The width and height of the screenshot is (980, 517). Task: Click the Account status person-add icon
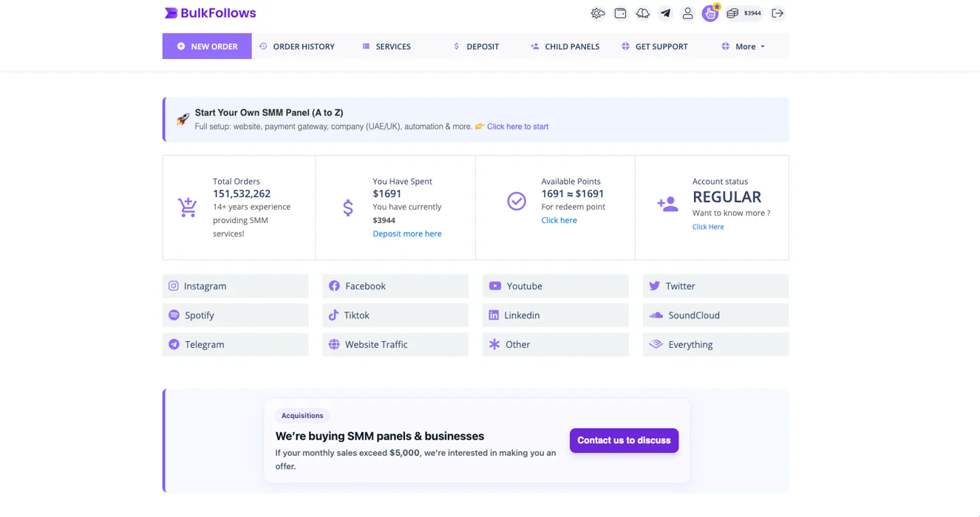click(x=667, y=204)
